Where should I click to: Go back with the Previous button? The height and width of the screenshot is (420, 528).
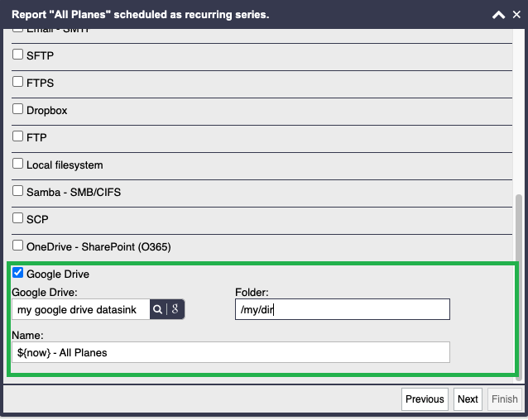tap(425, 399)
